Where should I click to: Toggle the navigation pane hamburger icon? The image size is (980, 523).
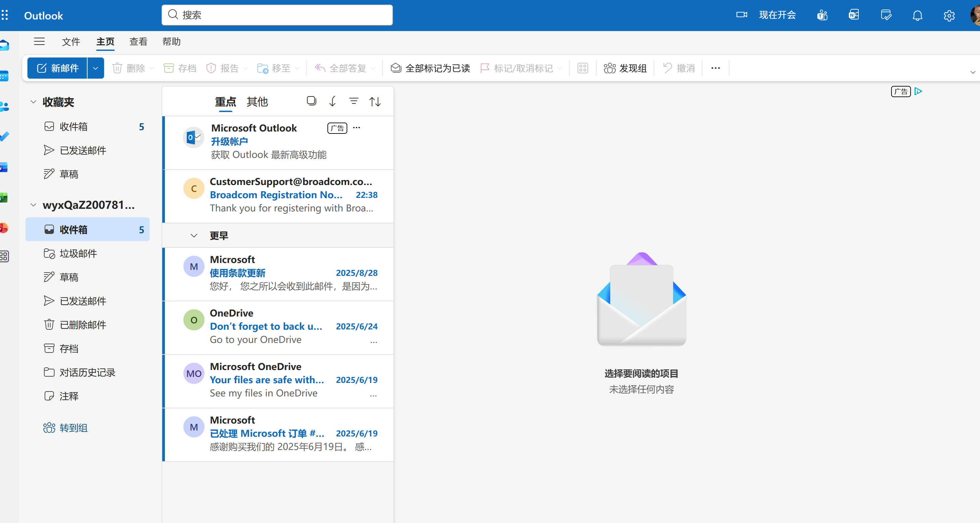point(39,41)
